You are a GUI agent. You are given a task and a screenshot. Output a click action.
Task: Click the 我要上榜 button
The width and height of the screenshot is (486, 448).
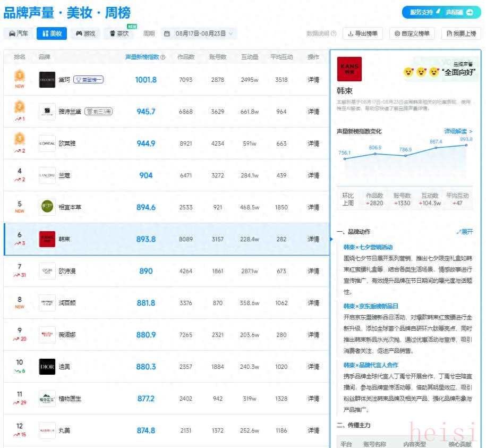(461, 33)
